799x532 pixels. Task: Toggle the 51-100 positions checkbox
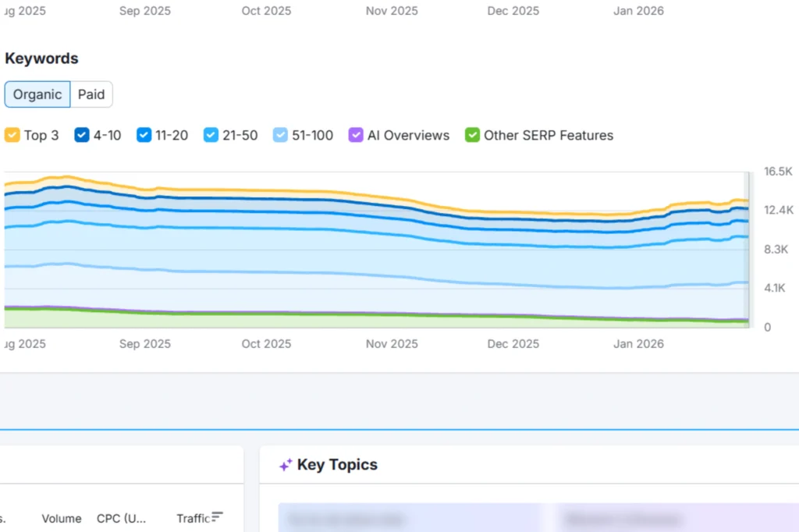[281, 135]
